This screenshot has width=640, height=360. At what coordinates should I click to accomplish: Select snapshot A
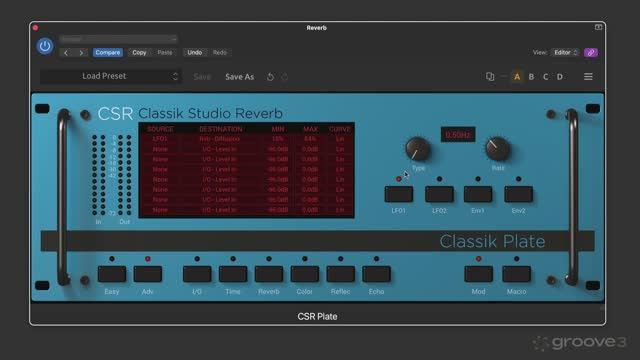pos(517,77)
